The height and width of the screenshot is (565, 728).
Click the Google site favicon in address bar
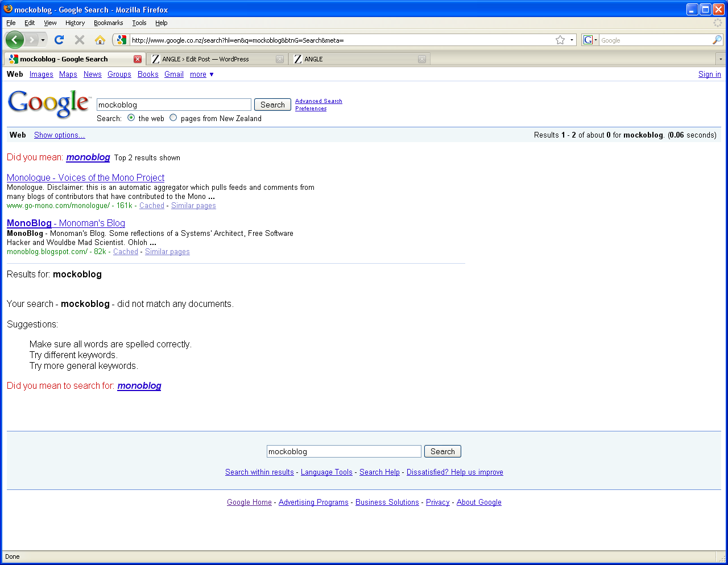(x=121, y=40)
